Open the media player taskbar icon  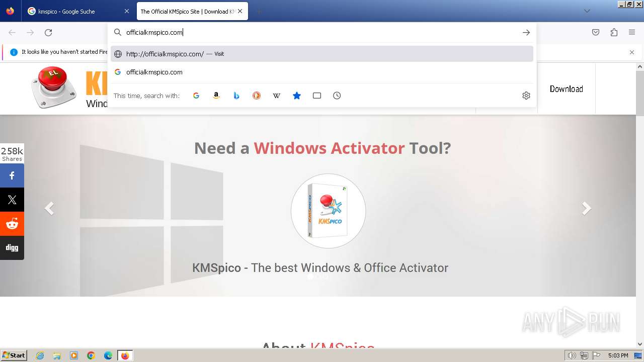click(74, 355)
